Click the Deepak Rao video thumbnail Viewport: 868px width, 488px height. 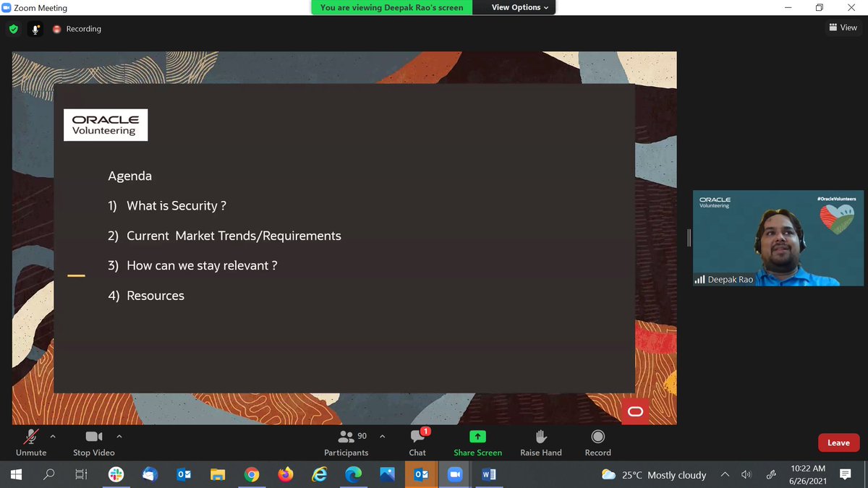pos(778,239)
